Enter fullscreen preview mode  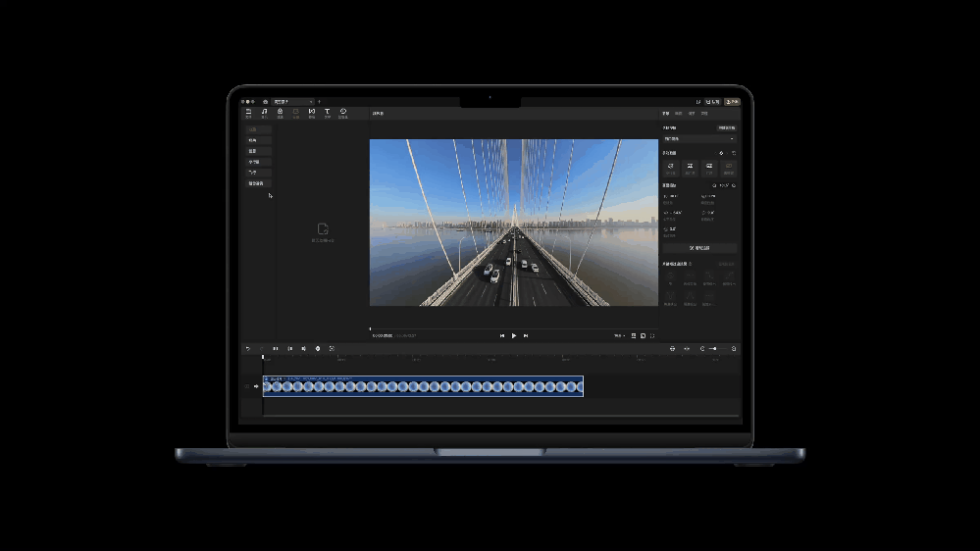coord(652,336)
